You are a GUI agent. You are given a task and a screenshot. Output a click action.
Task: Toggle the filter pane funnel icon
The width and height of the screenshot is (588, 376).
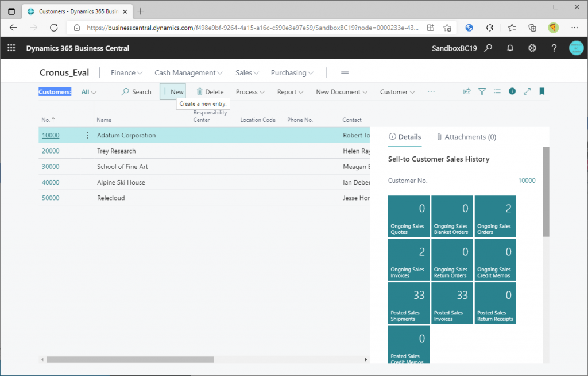coord(482,91)
